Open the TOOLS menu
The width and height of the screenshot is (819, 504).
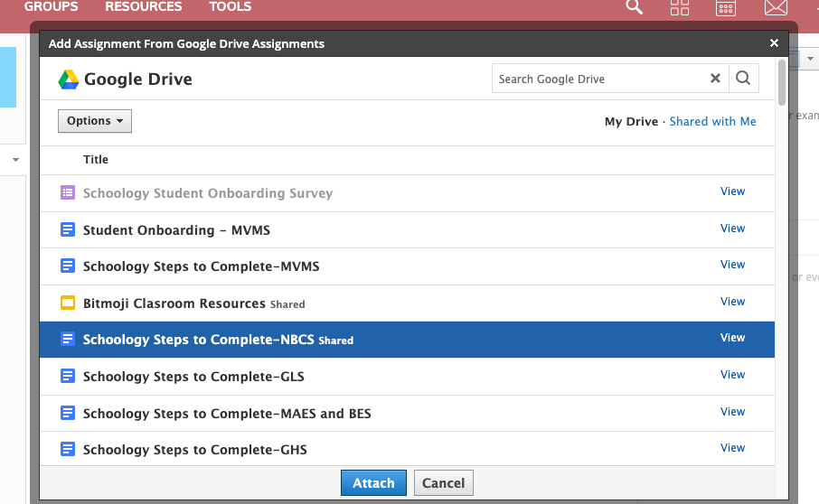[x=231, y=7]
